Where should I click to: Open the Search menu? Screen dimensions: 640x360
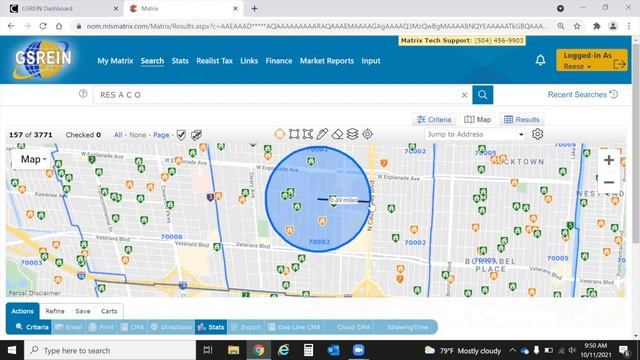click(x=152, y=61)
